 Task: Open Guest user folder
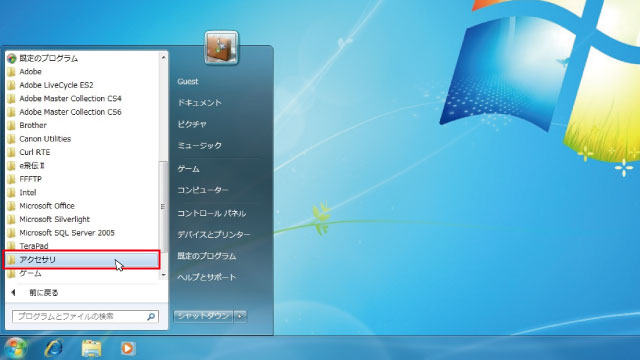point(188,81)
